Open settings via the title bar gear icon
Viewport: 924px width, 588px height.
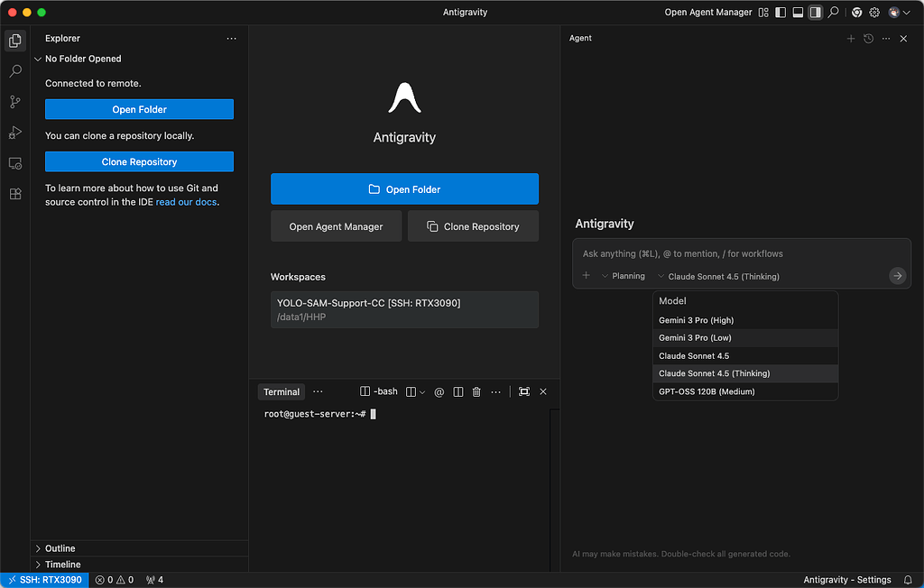pos(874,13)
